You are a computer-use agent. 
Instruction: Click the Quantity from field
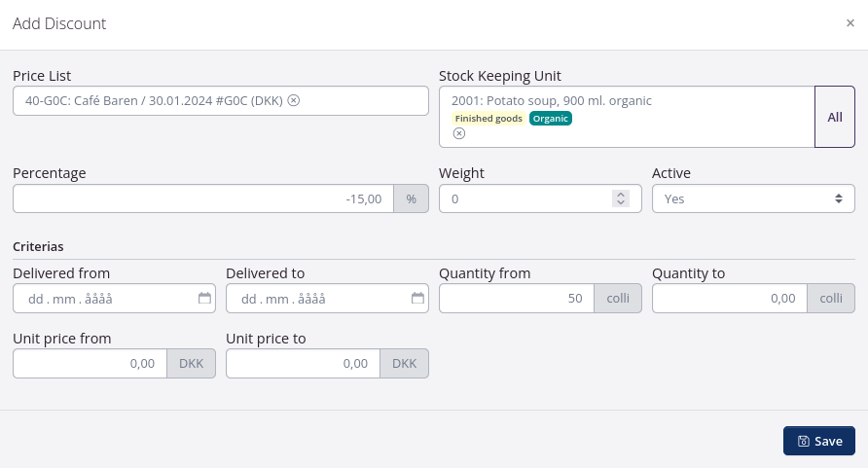tap(516, 299)
